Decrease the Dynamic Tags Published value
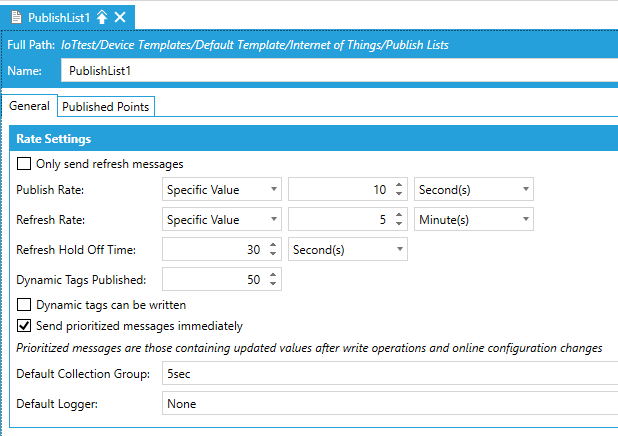The height and width of the screenshot is (436, 618). point(273,284)
